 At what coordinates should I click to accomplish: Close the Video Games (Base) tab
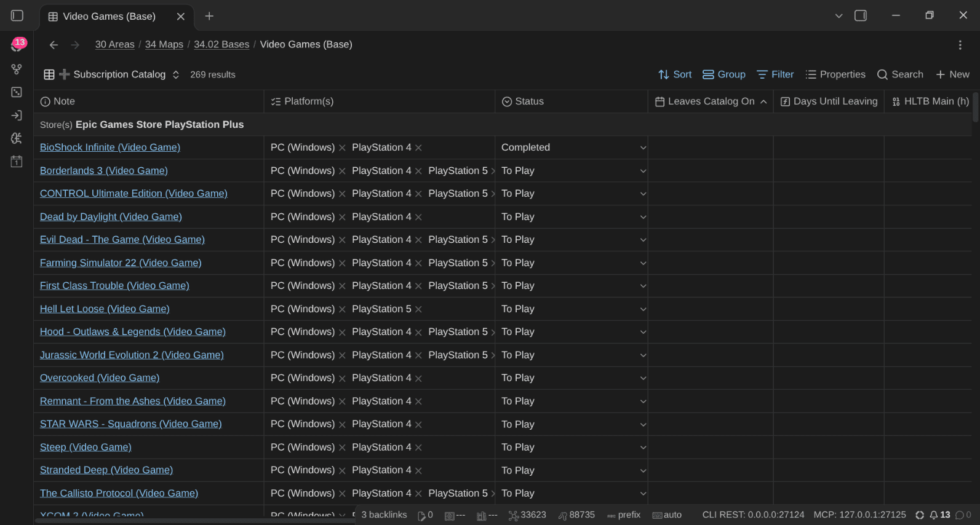(x=181, y=17)
